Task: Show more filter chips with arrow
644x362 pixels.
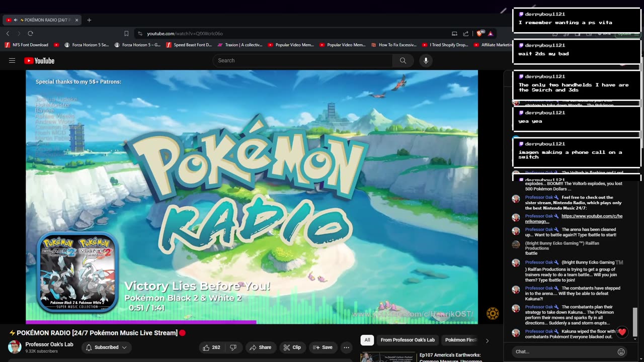Action: click(487, 340)
